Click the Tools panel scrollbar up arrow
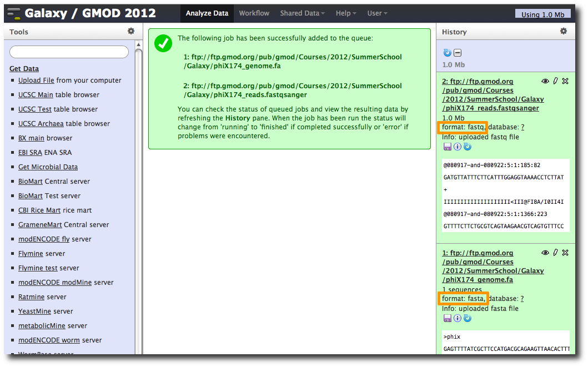Image resolution: width=588 pixels, height=367 pixels. tap(138, 44)
